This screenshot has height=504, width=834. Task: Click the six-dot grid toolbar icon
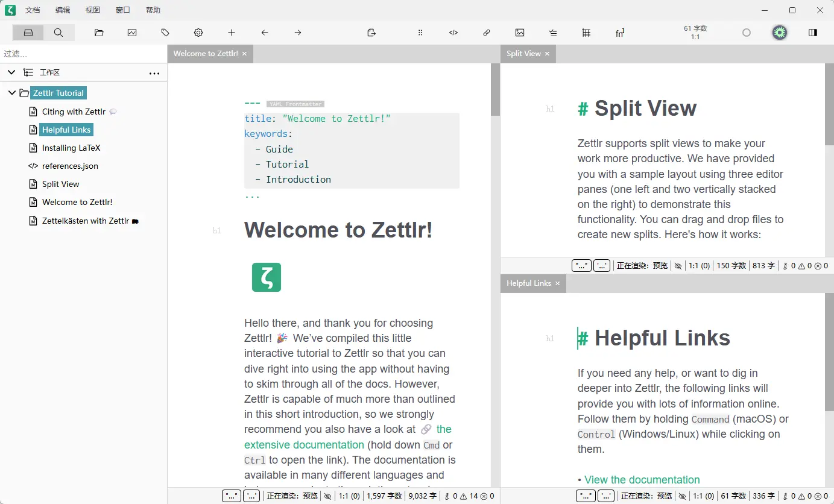(x=420, y=33)
